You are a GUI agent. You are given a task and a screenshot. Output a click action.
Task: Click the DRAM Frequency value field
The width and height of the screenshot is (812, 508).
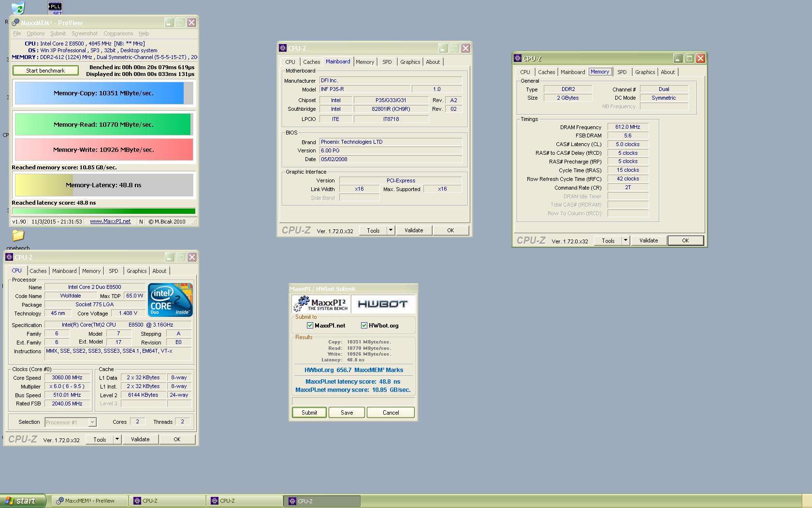(x=628, y=127)
